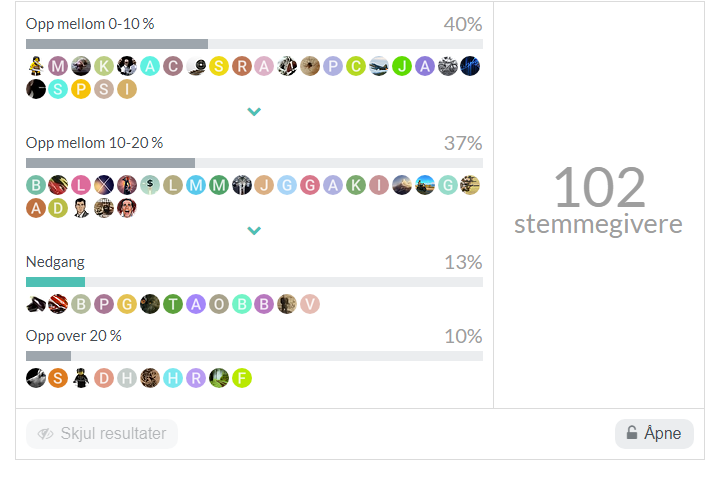Select the Nedgang poll option label
This screenshot has height=477, width=719.
tap(55, 262)
